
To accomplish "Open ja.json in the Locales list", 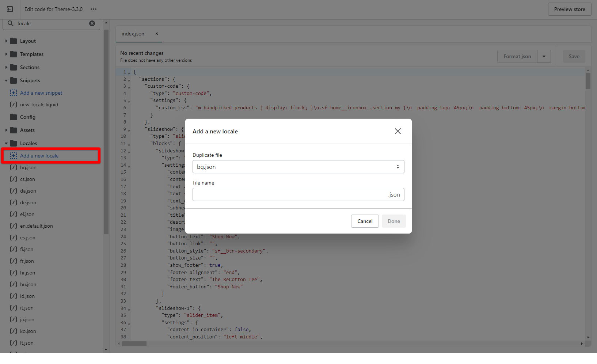I will pos(27,319).
